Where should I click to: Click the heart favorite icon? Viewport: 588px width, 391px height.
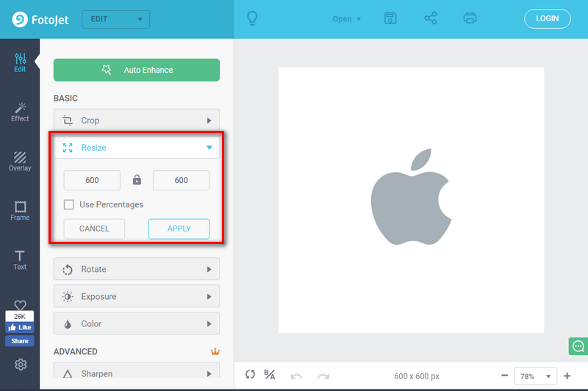[20, 305]
